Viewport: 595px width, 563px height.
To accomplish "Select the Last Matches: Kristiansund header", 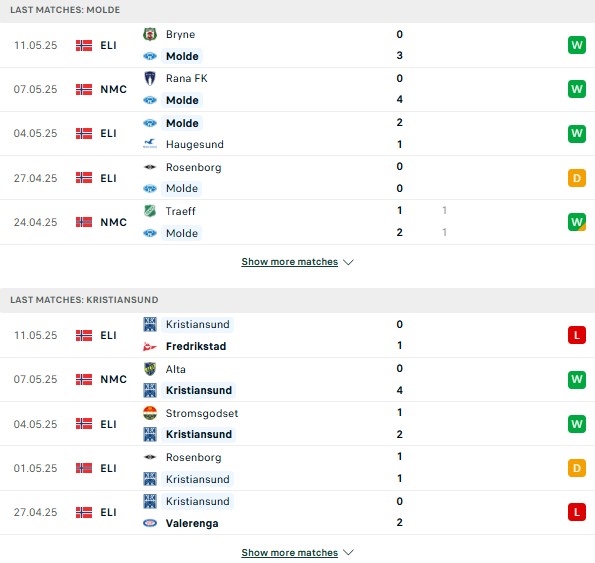I will coord(298,300).
